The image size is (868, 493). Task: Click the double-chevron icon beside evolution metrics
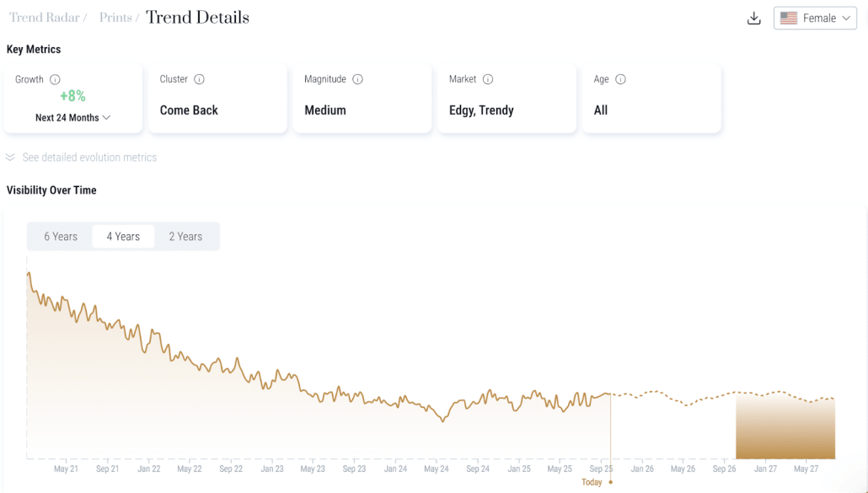click(10, 158)
